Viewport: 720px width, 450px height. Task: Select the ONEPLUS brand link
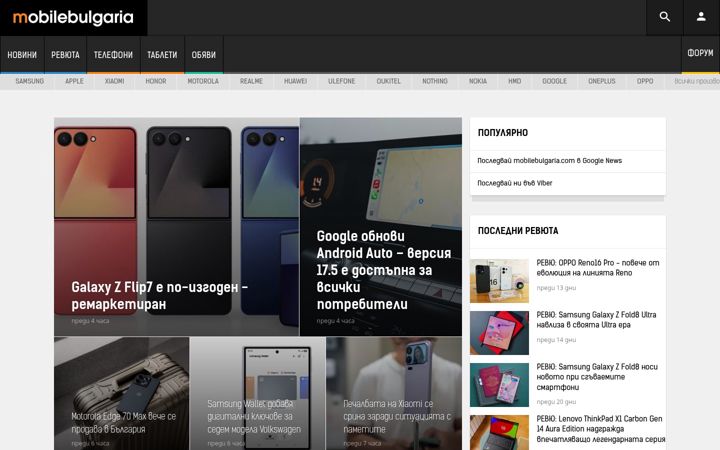[602, 81]
